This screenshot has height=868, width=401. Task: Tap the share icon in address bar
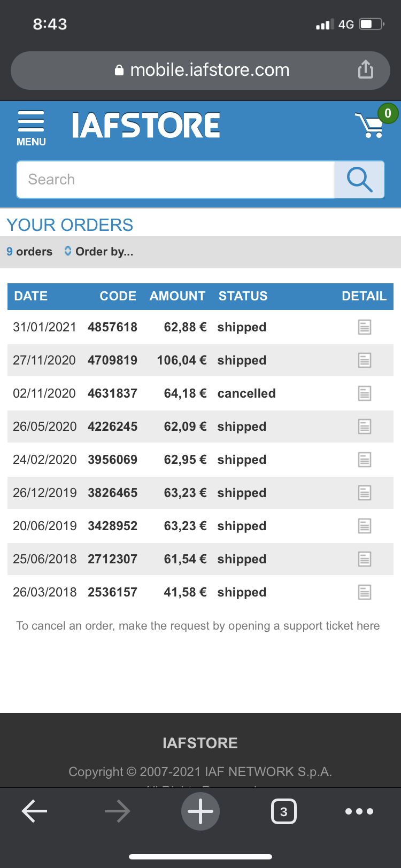pos(366,69)
